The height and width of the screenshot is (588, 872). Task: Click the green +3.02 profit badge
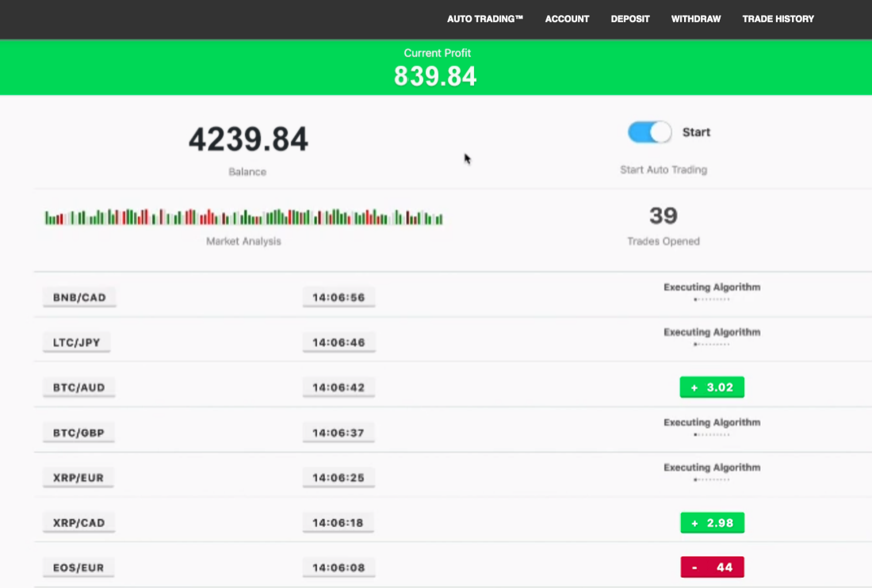(712, 388)
